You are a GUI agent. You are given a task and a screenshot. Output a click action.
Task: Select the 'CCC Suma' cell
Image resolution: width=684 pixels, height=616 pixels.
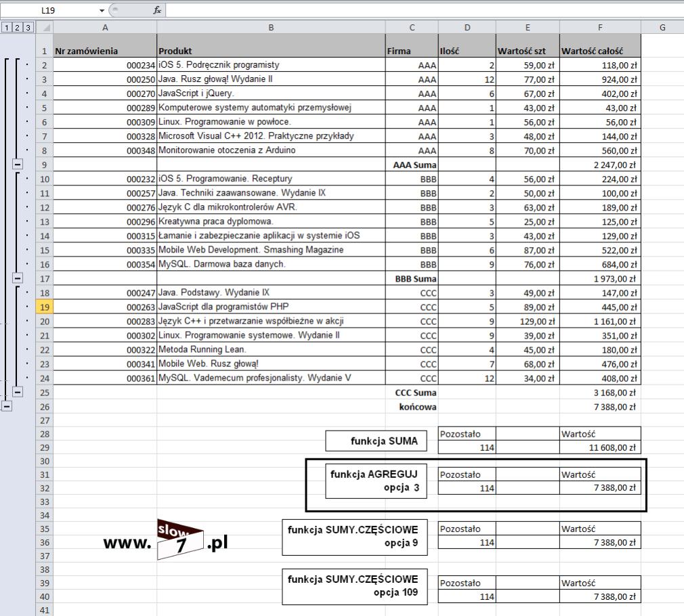412,393
